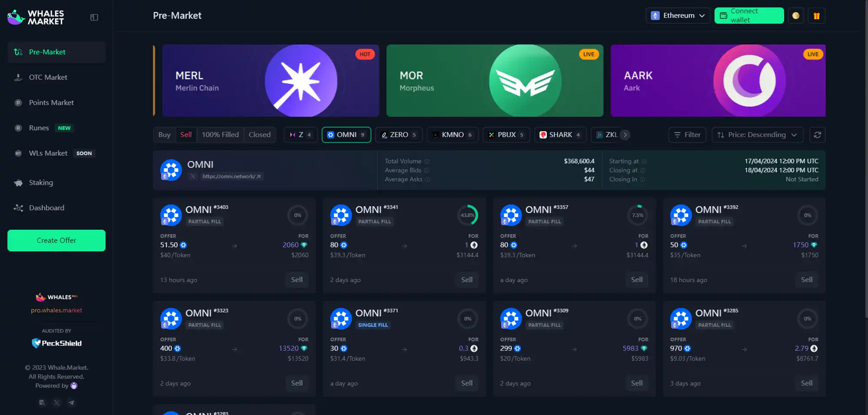The height and width of the screenshot is (415, 868).
Task: Toggle the Closed offers filter
Action: tap(260, 135)
